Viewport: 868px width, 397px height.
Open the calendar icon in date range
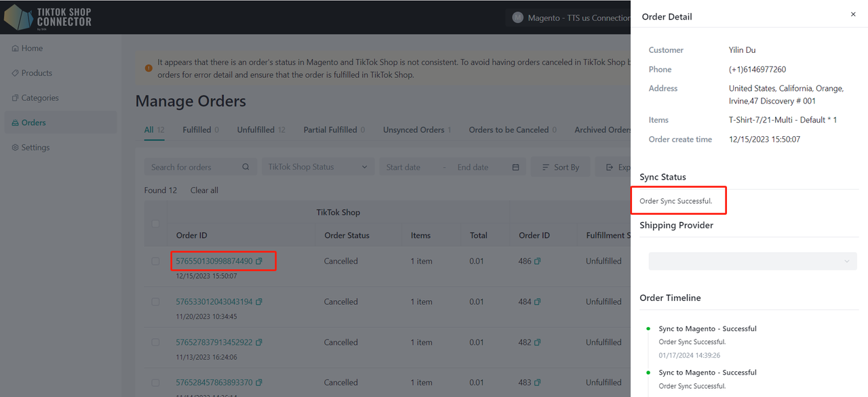pos(515,167)
